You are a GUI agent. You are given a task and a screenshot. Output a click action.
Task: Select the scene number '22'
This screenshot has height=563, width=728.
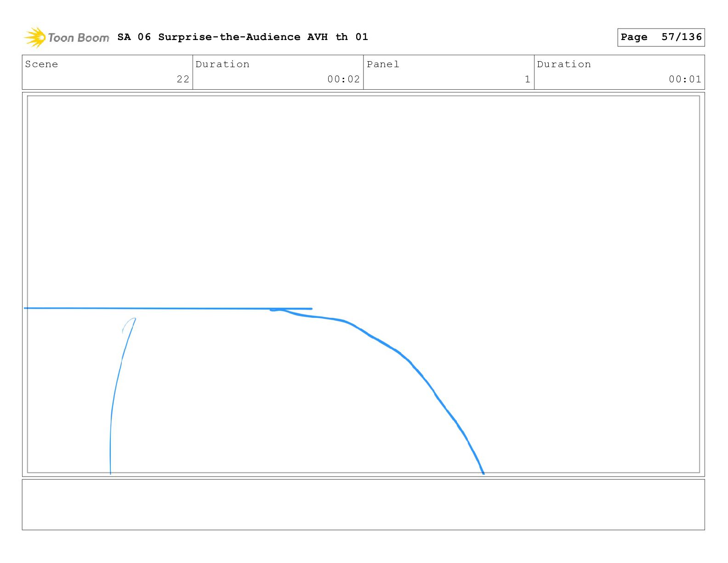click(x=183, y=79)
